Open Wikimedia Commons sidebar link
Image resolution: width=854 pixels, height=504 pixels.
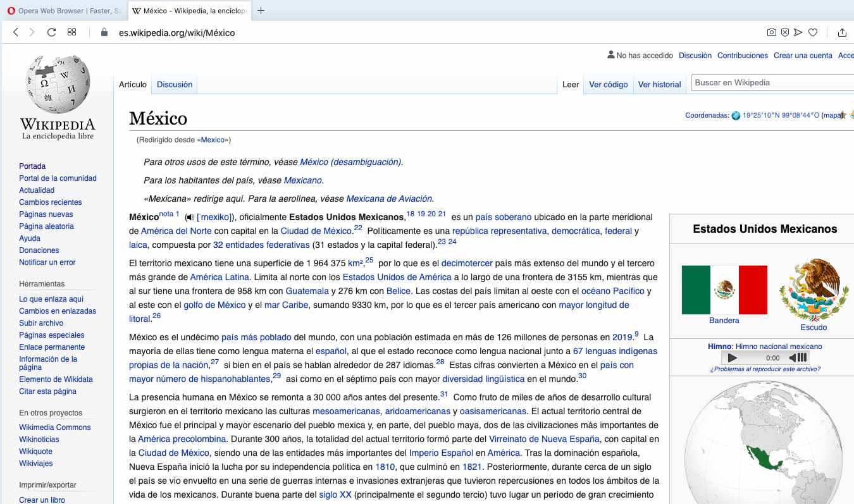coord(55,427)
